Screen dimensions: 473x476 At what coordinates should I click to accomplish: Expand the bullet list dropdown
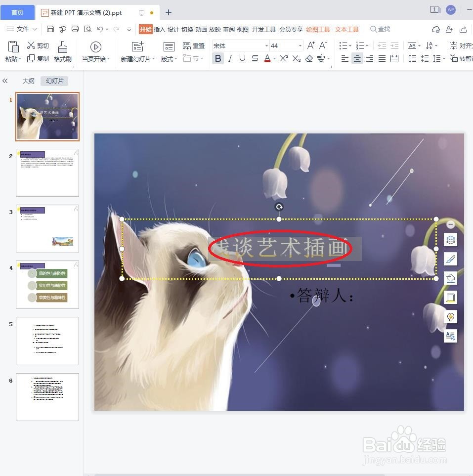(350, 46)
